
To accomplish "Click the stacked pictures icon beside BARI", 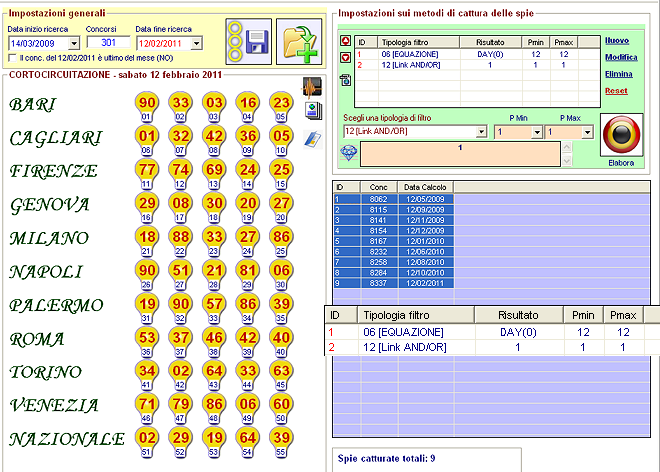I will click(x=311, y=110).
